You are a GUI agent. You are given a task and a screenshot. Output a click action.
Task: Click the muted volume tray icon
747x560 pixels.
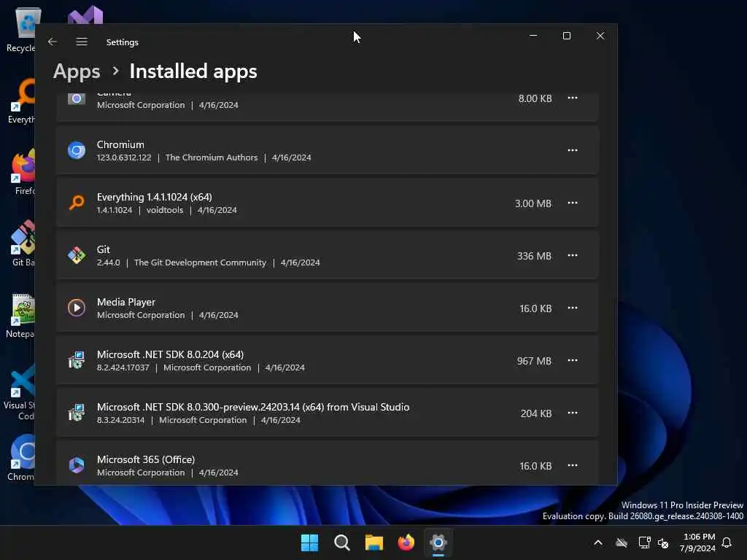coord(663,542)
